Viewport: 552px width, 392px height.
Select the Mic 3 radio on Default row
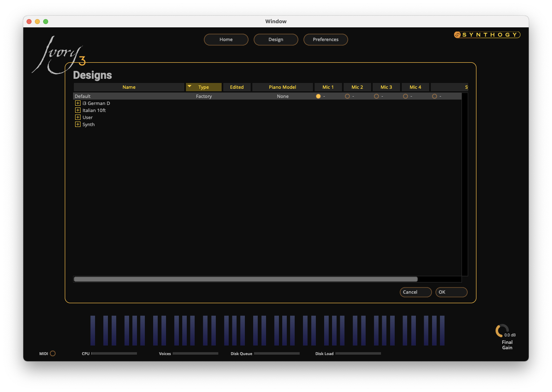coord(376,96)
